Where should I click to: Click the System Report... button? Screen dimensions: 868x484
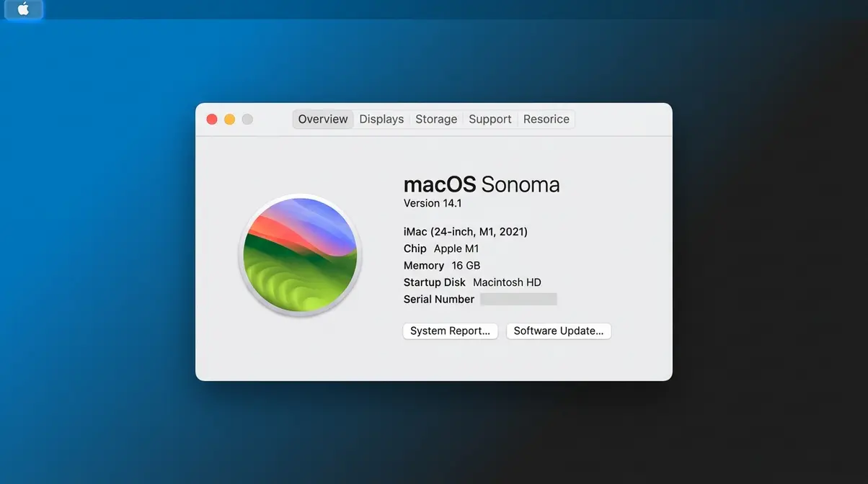450,331
